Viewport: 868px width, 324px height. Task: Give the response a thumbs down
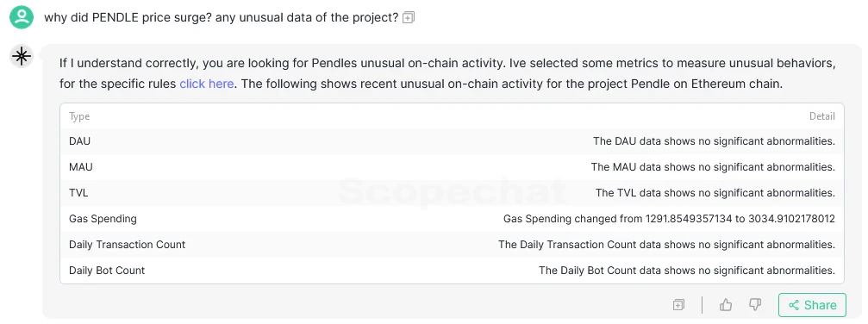tap(754, 305)
